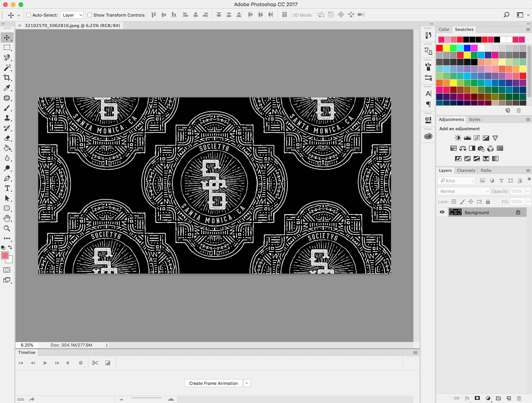The image size is (532, 403).
Task: Open the Opacity slider dropdown arrow
Action: 528,191
